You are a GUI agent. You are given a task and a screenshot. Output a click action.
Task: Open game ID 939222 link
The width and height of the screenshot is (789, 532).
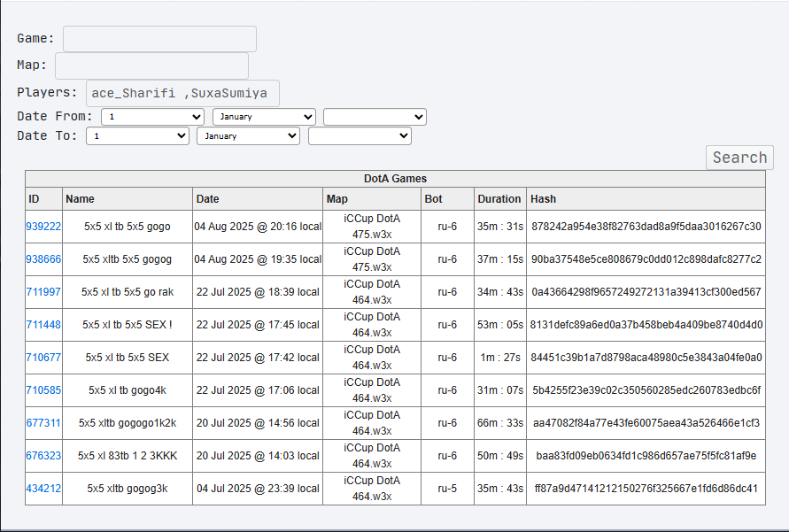43,227
